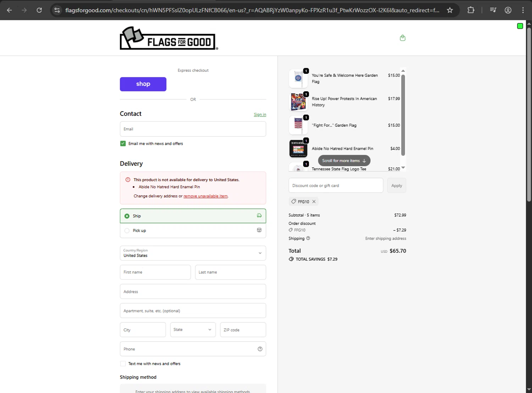Click the First name field

click(155, 272)
